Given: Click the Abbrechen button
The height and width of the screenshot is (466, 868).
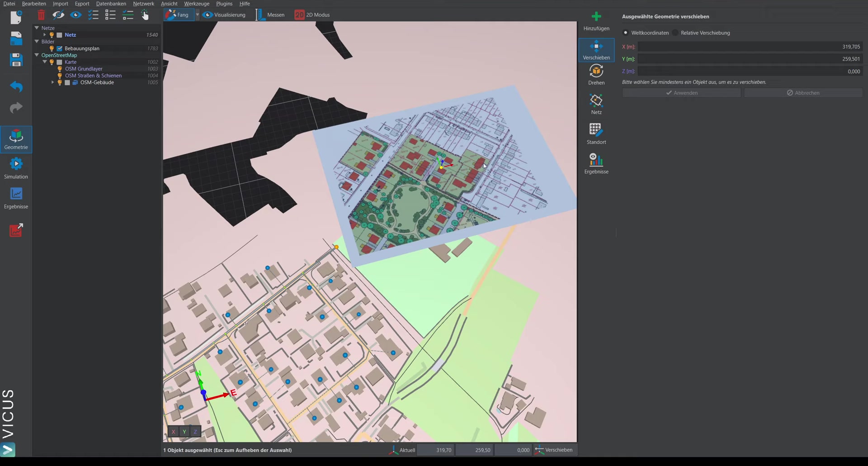Looking at the screenshot, I should point(803,93).
